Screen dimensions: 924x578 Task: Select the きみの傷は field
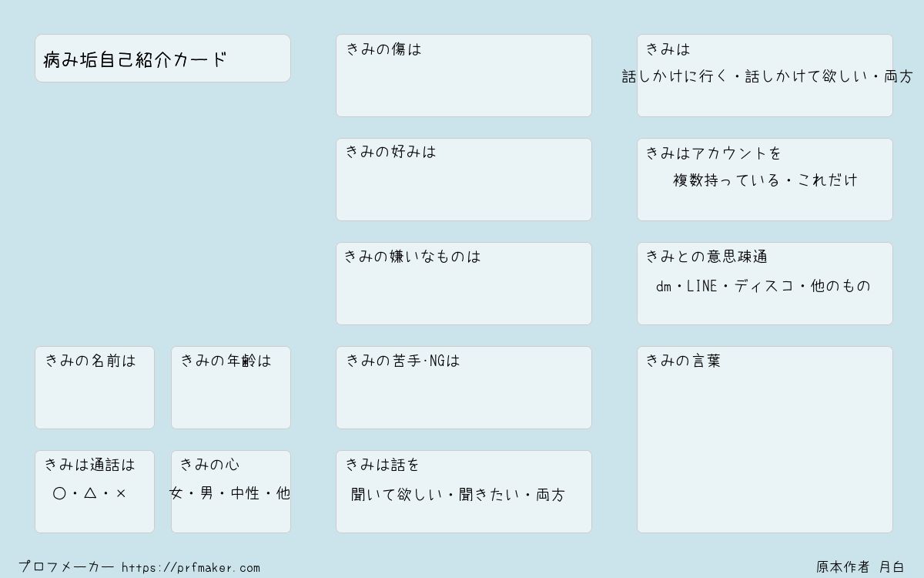(x=464, y=76)
